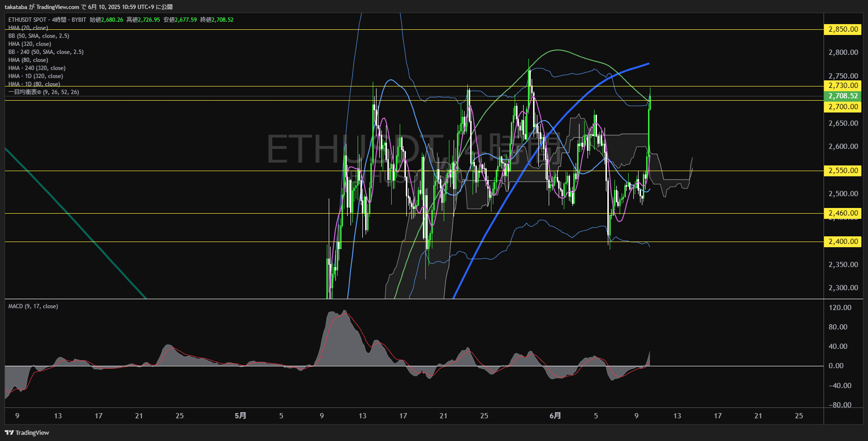868x441 pixels.
Task: Select the MACD (9, 17, close) pane legend
Action: 33,306
